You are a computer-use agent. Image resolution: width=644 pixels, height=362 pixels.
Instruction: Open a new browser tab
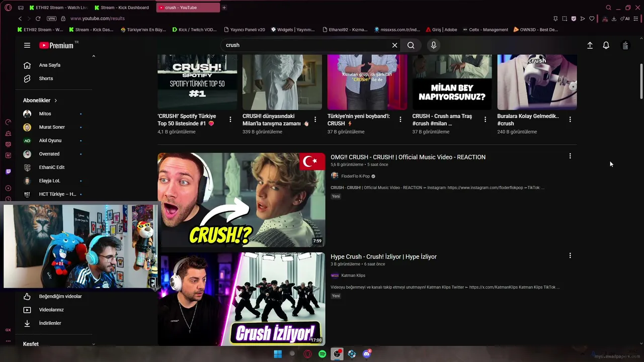(224, 8)
